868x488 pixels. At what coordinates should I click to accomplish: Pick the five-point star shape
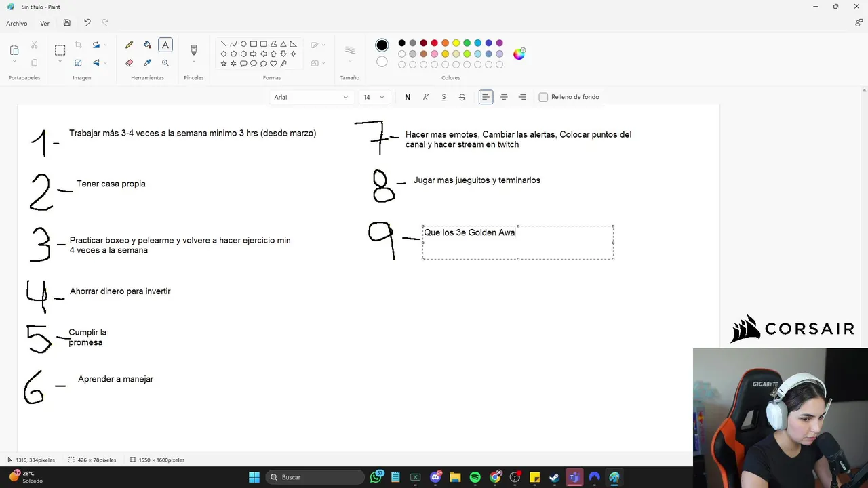click(x=224, y=64)
